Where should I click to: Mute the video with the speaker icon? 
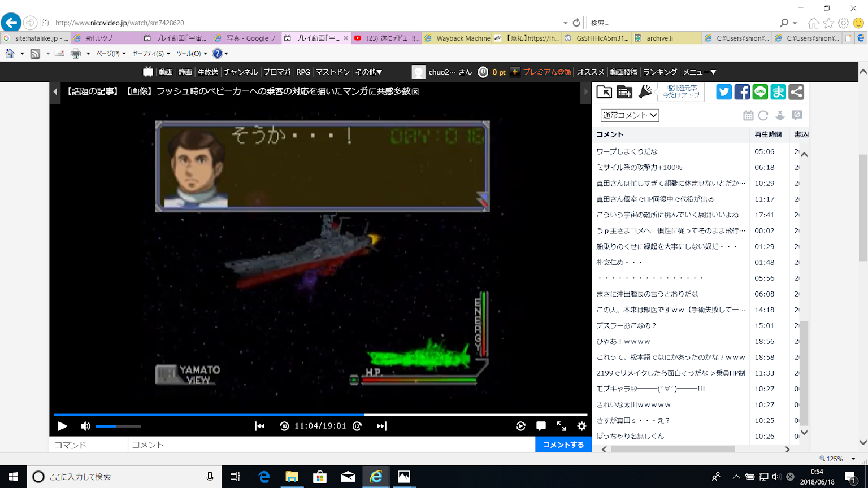[x=85, y=426]
